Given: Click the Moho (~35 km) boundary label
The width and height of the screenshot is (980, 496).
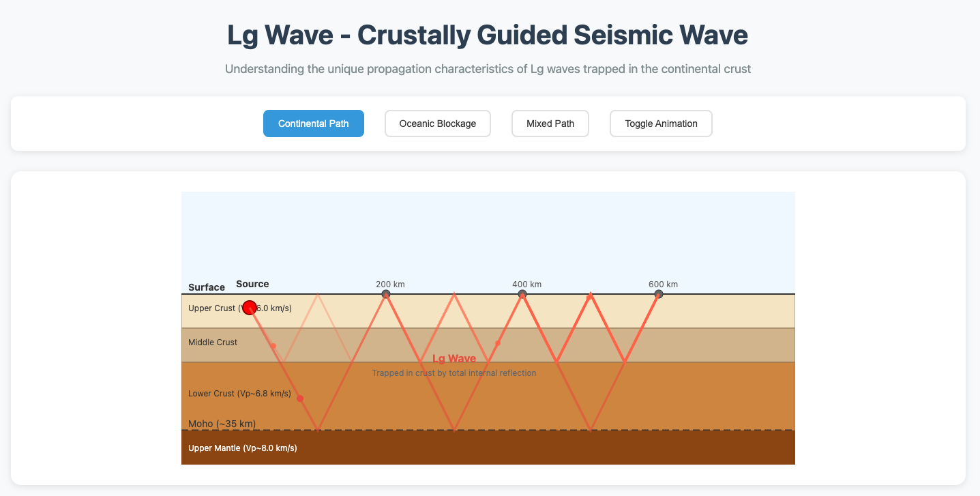Looking at the screenshot, I should pyautogui.click(x=222, y=424).
